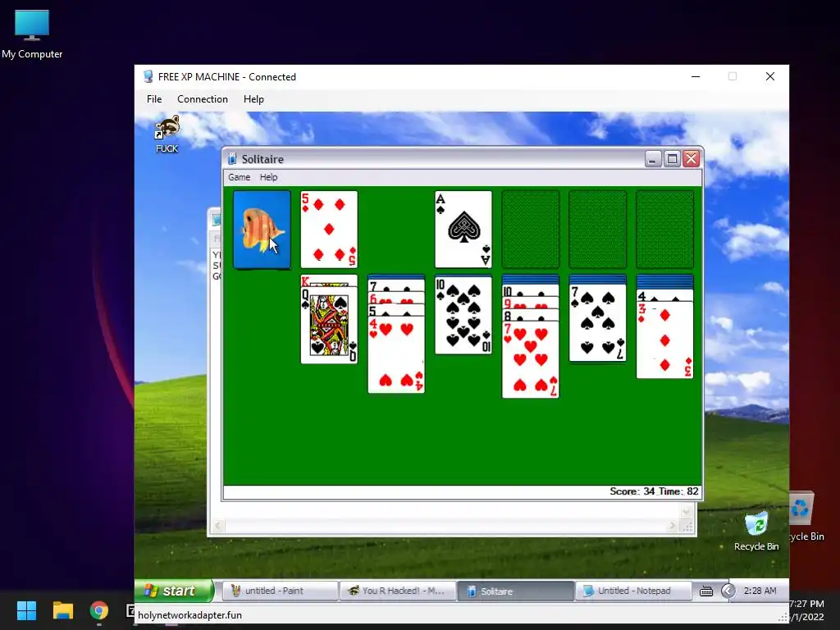Maximize the Solitaire window
The width and height of the screenshot is (840, 630).
(672, 159)
